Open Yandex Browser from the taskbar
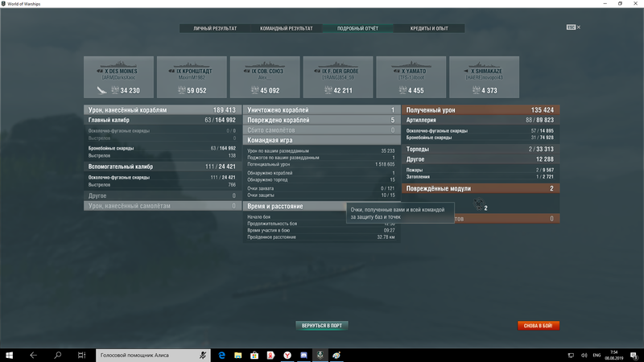The width and height of the screenshot is (644, 362). (287, 356)
